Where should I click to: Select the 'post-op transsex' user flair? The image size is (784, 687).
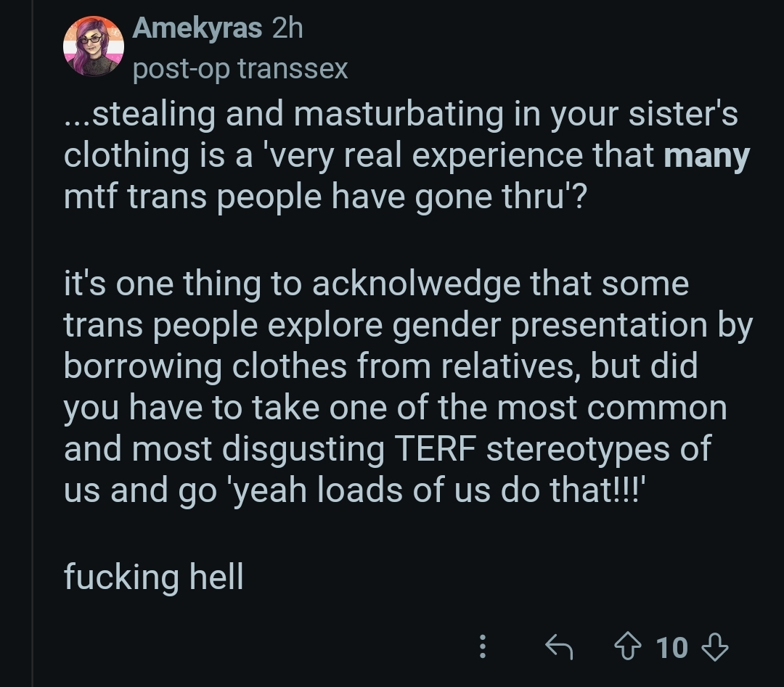tap(241, 69)
